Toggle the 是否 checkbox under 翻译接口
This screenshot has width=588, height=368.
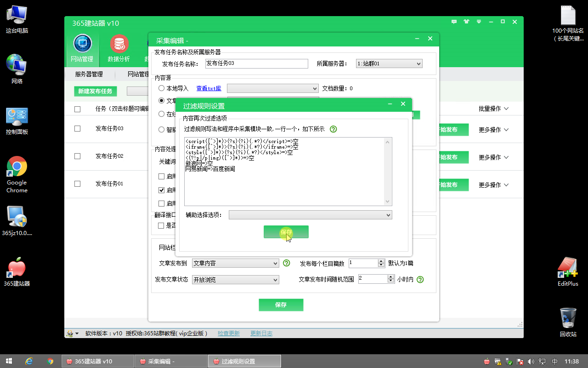pos(161,225)
